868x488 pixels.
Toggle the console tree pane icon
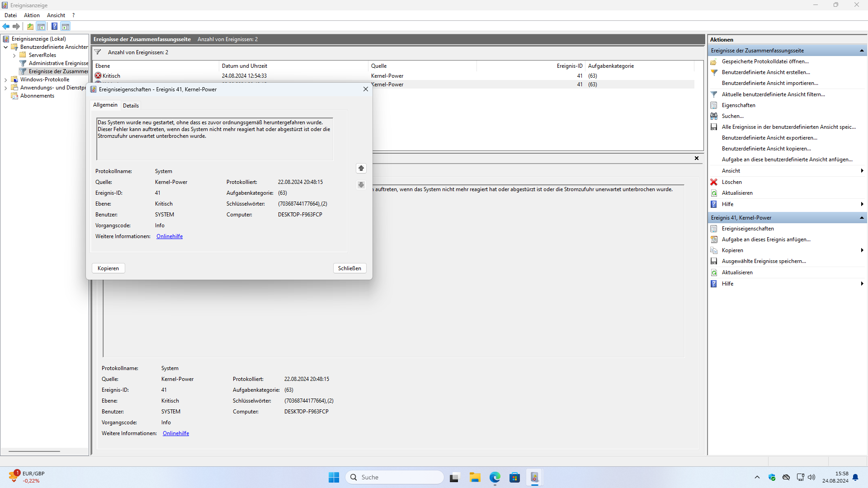tap(41, 26)
